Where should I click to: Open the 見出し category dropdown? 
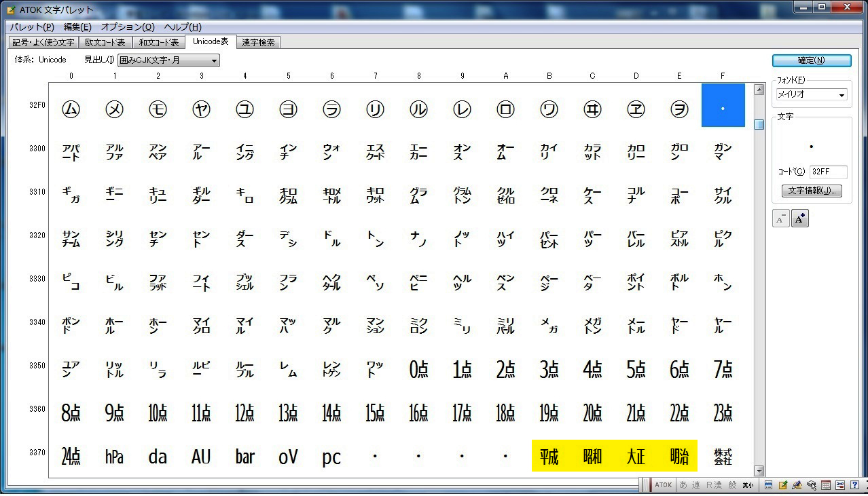pyautogui.click(x=169, y=60)
